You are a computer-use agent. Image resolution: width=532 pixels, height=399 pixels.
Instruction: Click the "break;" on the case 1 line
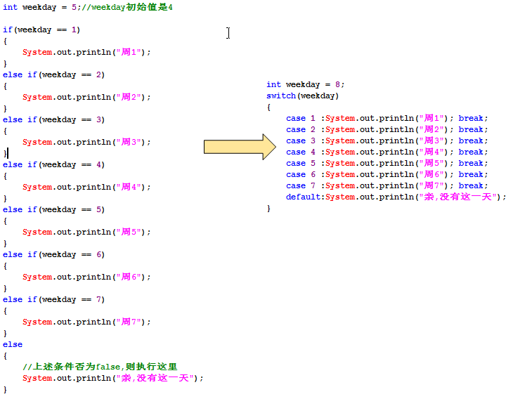[473, 118]
